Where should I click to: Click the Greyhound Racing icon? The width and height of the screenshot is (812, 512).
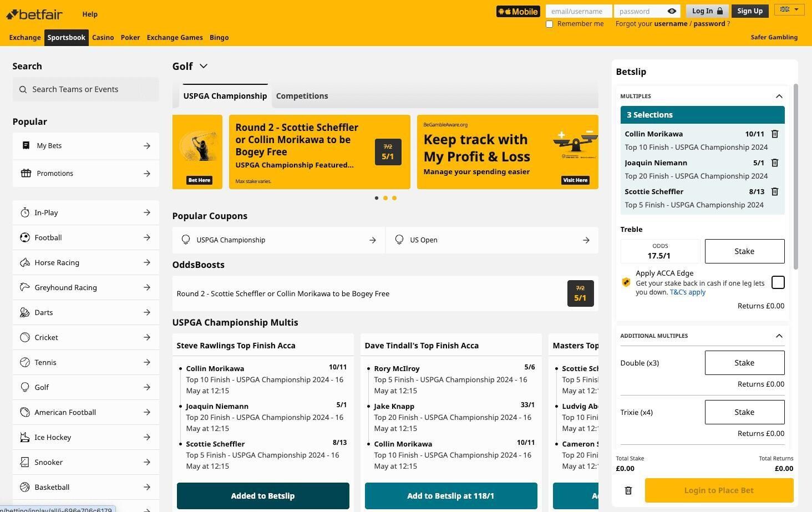[x=24, y=287]
